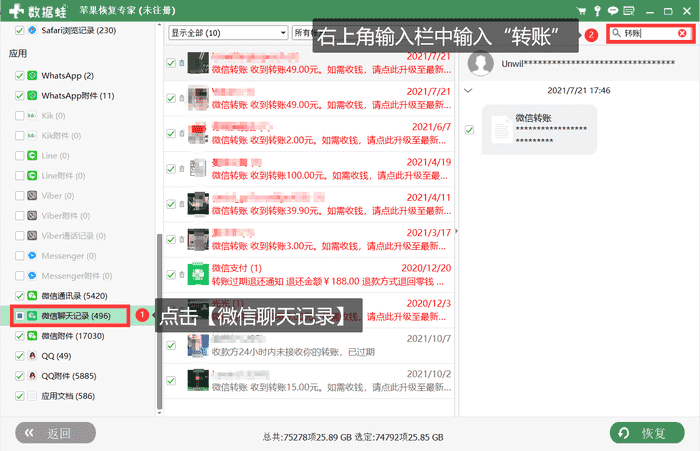
Task: Click the panel splitter arrow beside the list
Action: [x=456, y=231]
